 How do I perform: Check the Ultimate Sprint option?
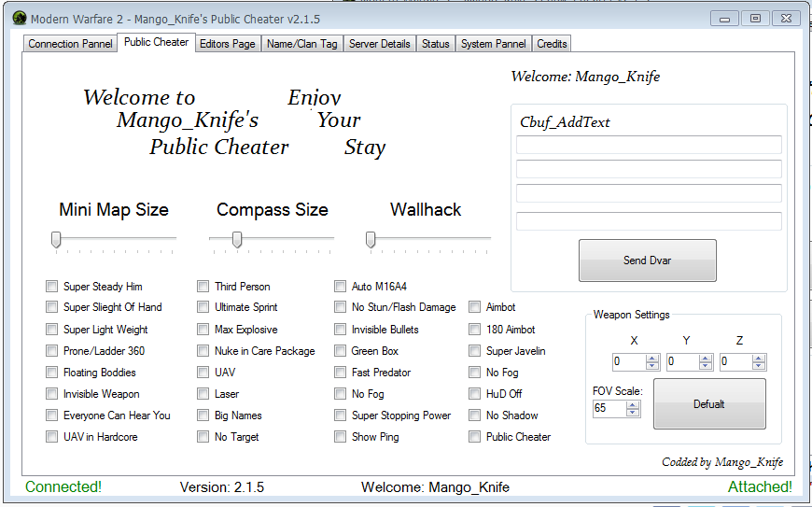tap(203, 307)
